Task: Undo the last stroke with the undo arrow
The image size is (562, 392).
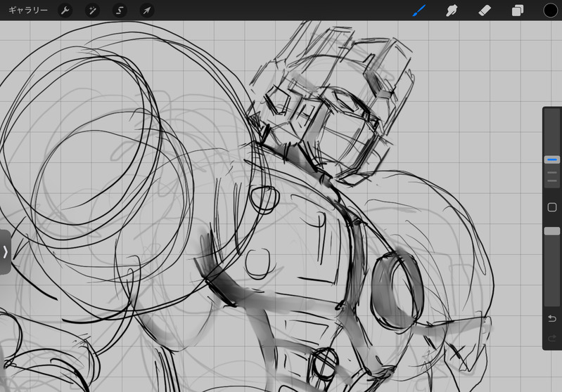Action: tap(552, 318)
